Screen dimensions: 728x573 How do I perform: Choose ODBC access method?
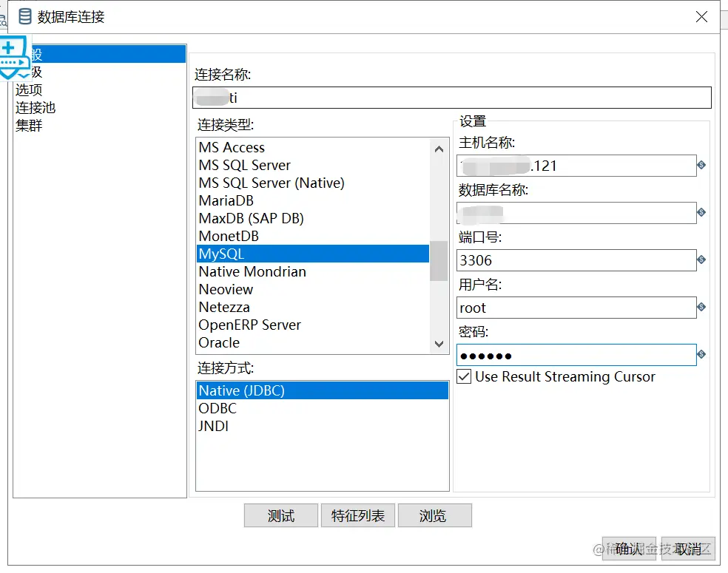pos(323,408)
